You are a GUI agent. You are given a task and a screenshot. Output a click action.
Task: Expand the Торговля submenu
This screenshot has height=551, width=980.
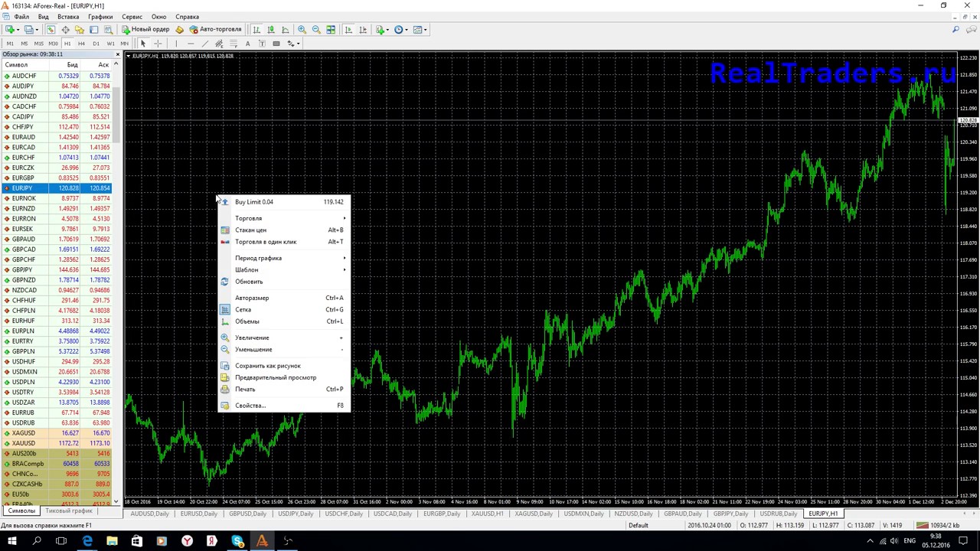point(283,218)
